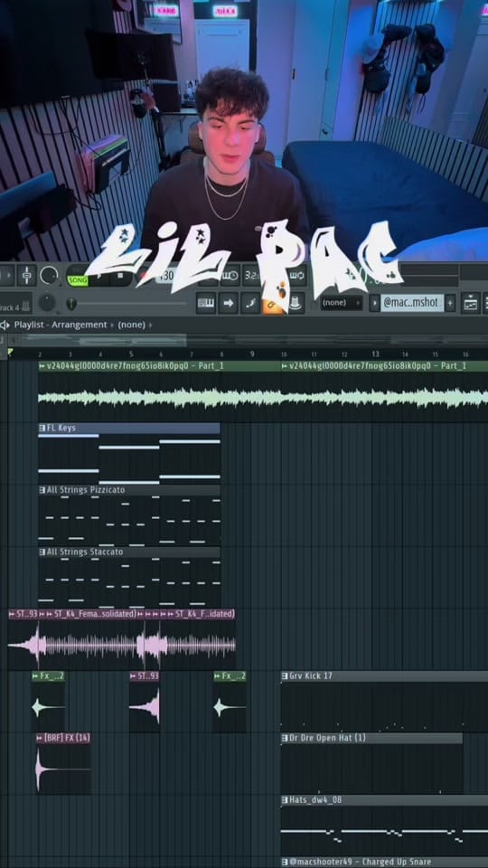Open menu of ST_K4_Fema..solidated clip
Image resolution: width=488 pixels, height=868 pixels.
point(51,614)
